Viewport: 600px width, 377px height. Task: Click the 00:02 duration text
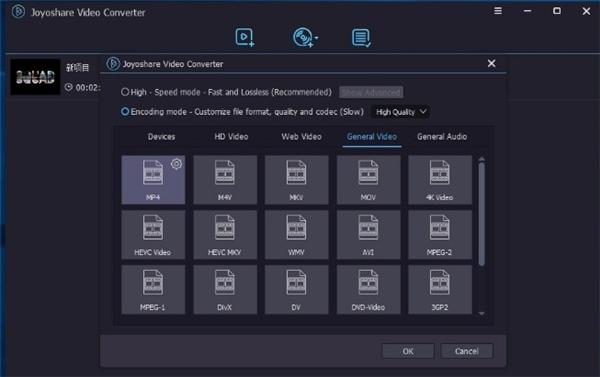[88, 88]
